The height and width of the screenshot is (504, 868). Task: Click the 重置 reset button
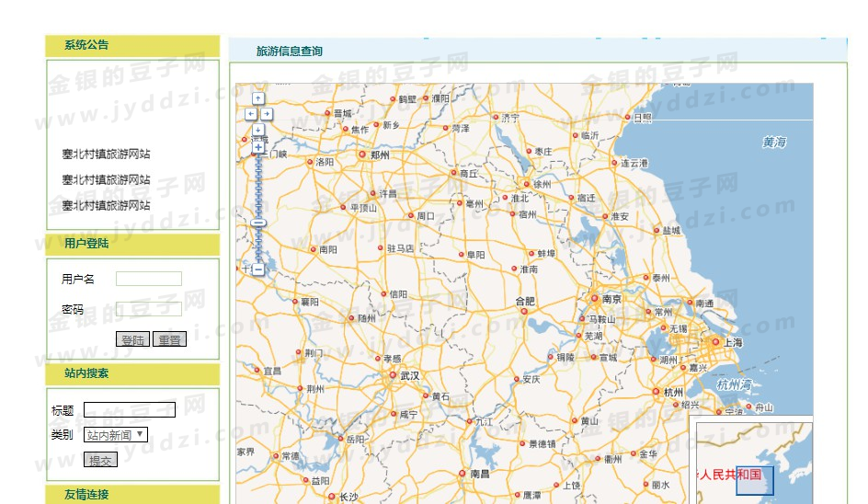tap(169, 339)
